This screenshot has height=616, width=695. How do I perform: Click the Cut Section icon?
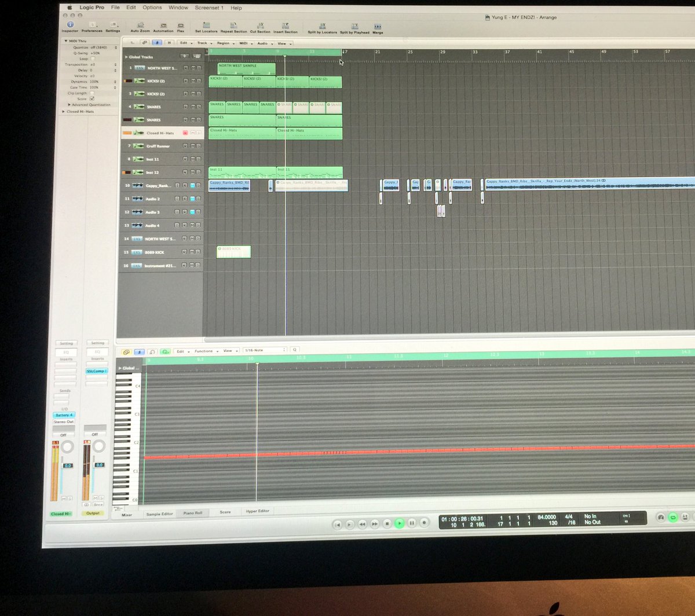[x=260, y=25]
